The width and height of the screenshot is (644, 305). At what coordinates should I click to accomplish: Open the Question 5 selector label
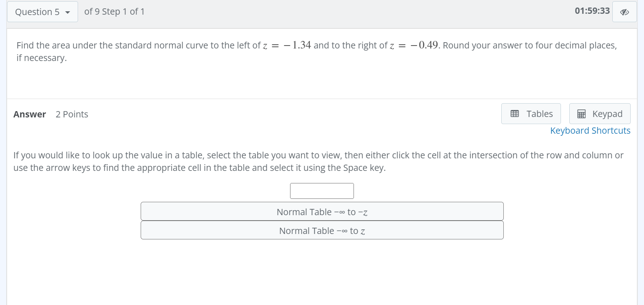(x=37, y=12)
